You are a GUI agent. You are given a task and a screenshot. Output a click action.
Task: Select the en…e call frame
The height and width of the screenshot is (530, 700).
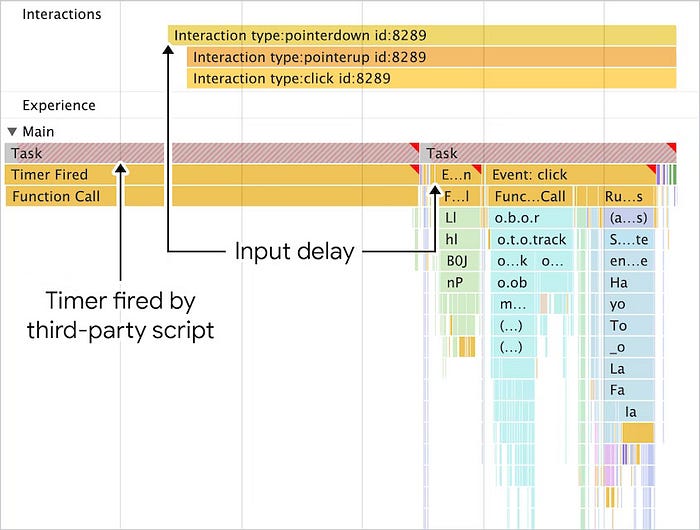click(629, 261)
